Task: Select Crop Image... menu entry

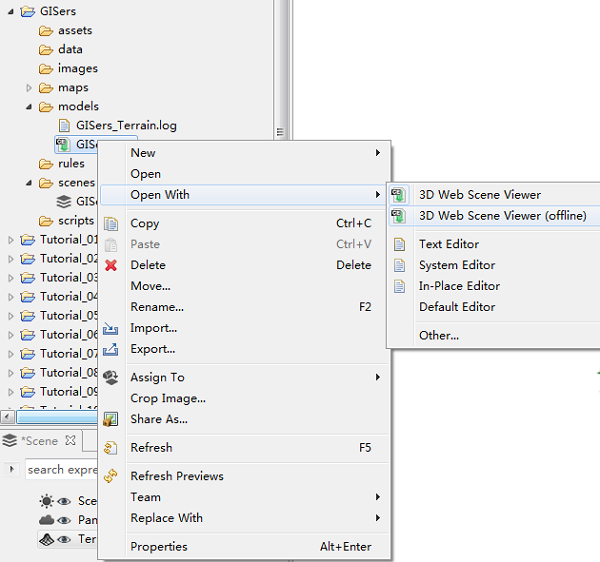Action: click(x=244, y=398)
